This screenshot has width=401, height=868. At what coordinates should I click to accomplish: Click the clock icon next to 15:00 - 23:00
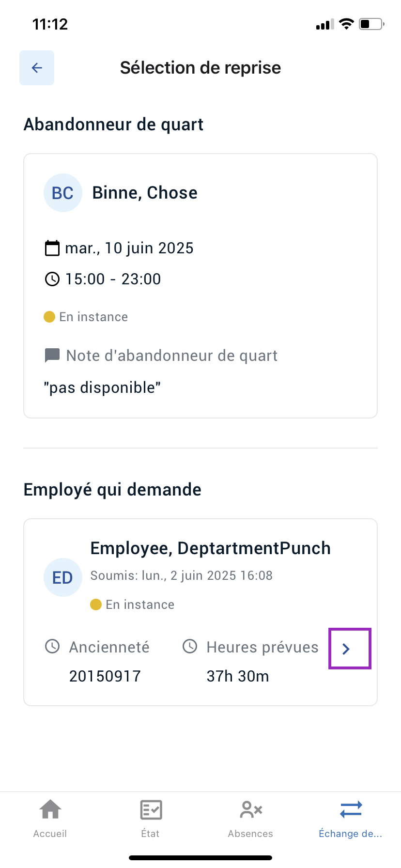pos(52,279)
